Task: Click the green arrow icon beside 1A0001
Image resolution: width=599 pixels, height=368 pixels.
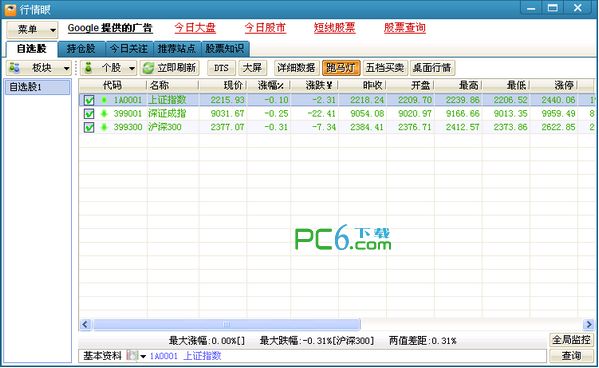Action: click(104, 100)
